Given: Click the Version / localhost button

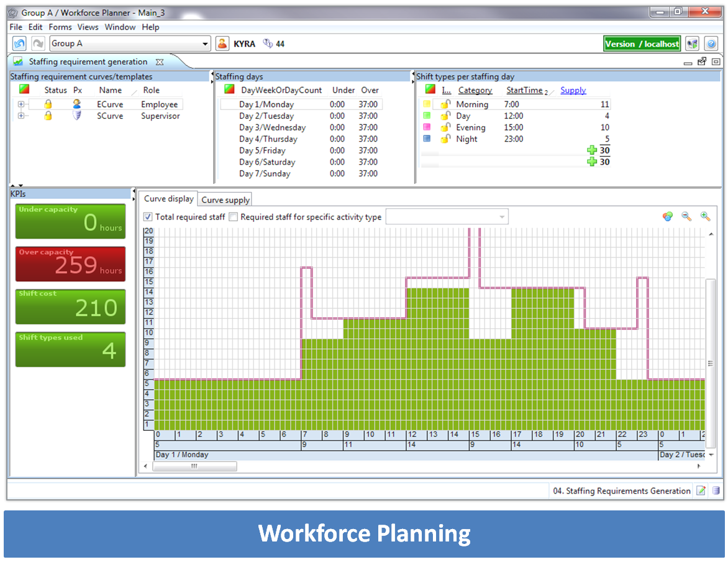Looking at the screenshot, I should (642, 44).
